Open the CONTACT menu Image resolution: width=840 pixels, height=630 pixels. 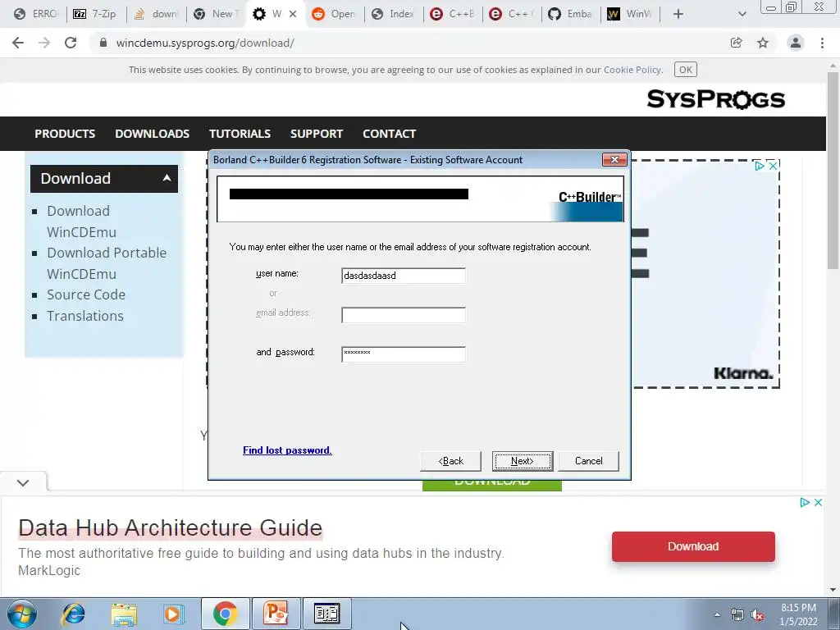[x=389, y=134]
